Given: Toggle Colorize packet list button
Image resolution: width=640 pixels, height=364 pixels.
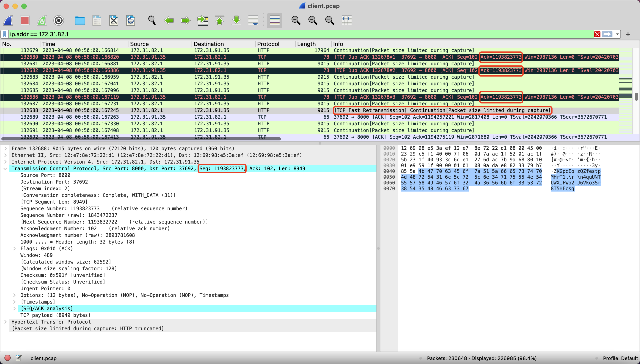Looking at the screenshot, I should 274,20.
